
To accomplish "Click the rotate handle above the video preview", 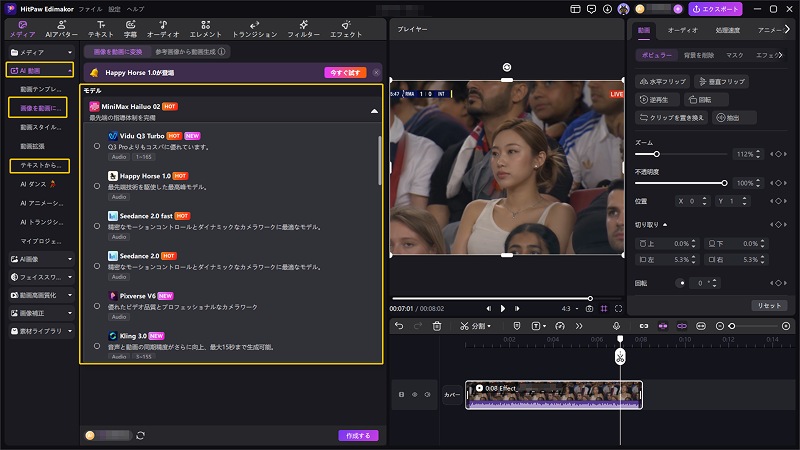I will pyautogui.click(x=507, y=67).
